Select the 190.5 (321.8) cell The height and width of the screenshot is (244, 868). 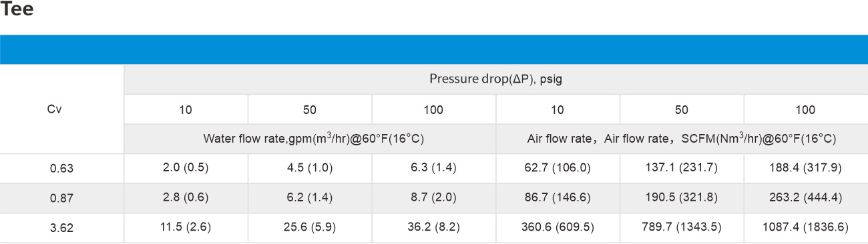pos(682,199)
